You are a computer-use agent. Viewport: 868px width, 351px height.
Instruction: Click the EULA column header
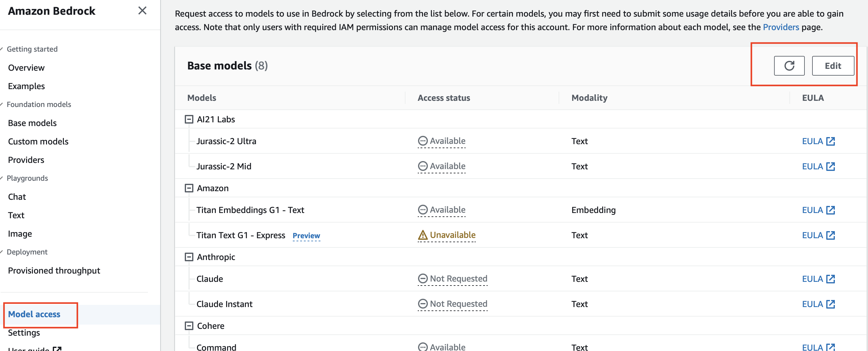coord(813,98)
